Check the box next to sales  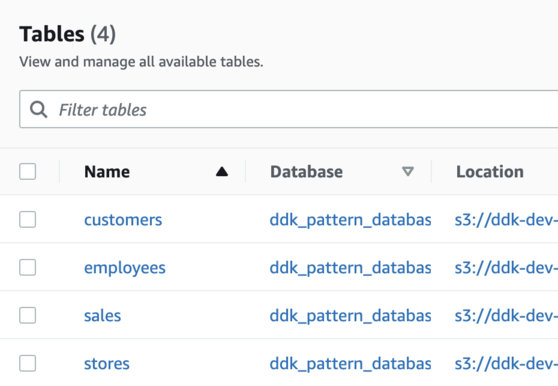point(27,315)
